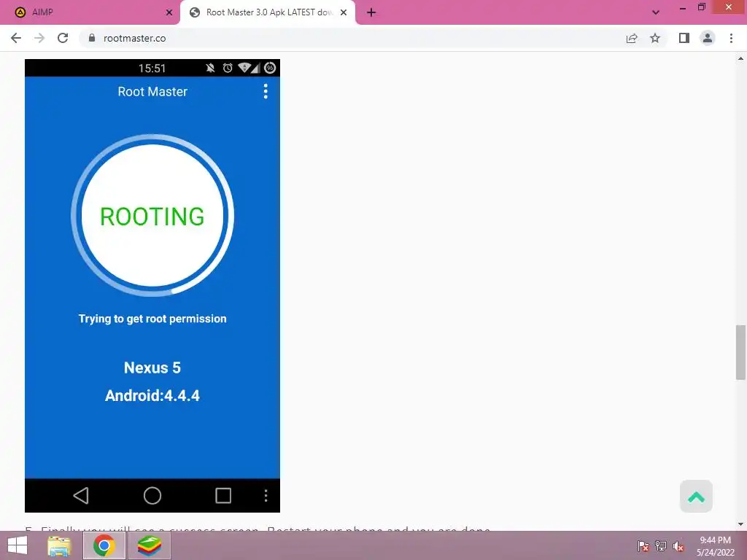Click the Chrome taskbar icon
Viewport: 747px width, 560px height.
(x=104, y=545)
